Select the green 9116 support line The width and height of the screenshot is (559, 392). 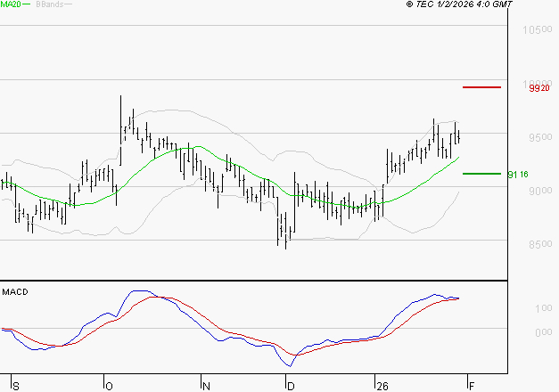pos(481,174)
